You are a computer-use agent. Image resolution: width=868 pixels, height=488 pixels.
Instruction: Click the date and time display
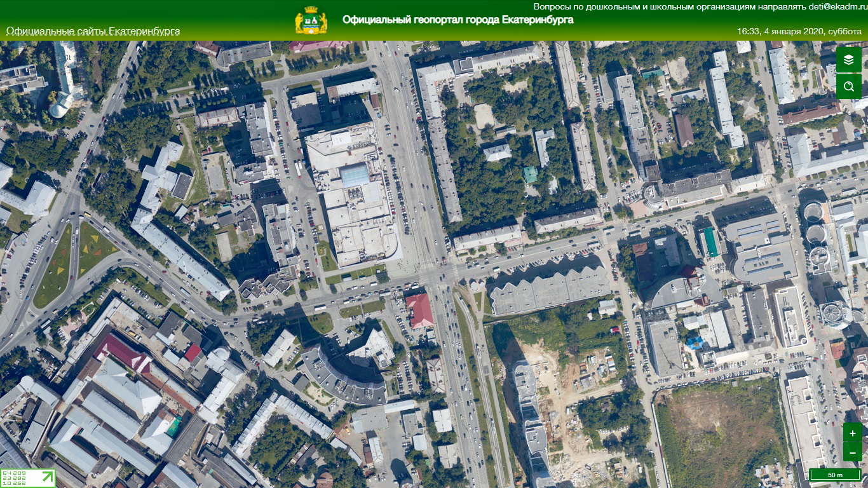[x=799, y=31]
